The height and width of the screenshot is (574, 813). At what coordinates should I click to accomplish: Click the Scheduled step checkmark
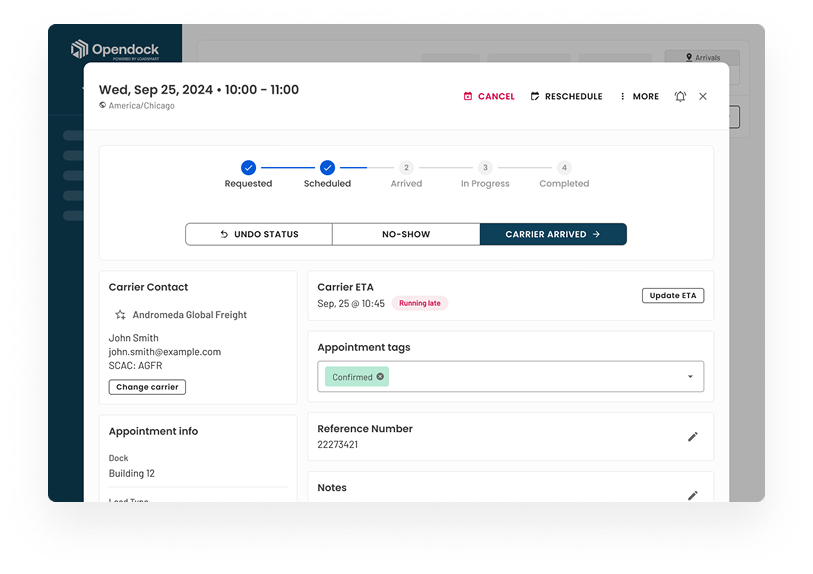pyautogui.click(x=327, y=168)
